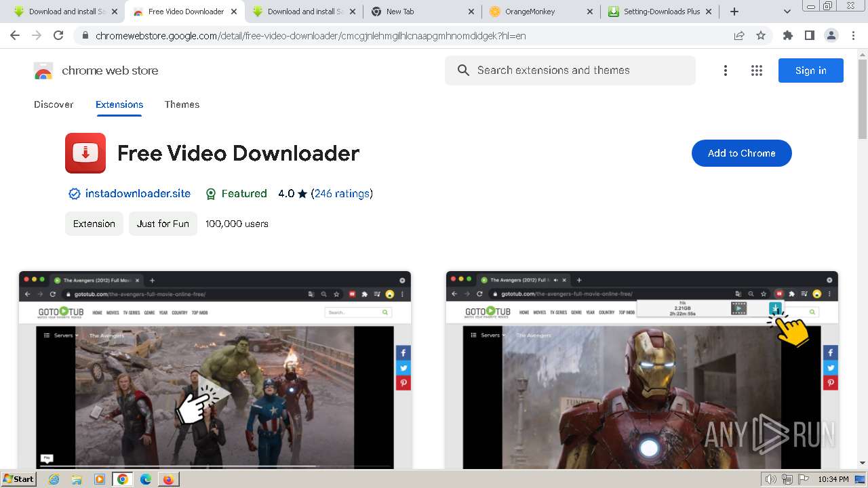Reload the current page
The image size is (868, 488).
click(x=58, y=35)
